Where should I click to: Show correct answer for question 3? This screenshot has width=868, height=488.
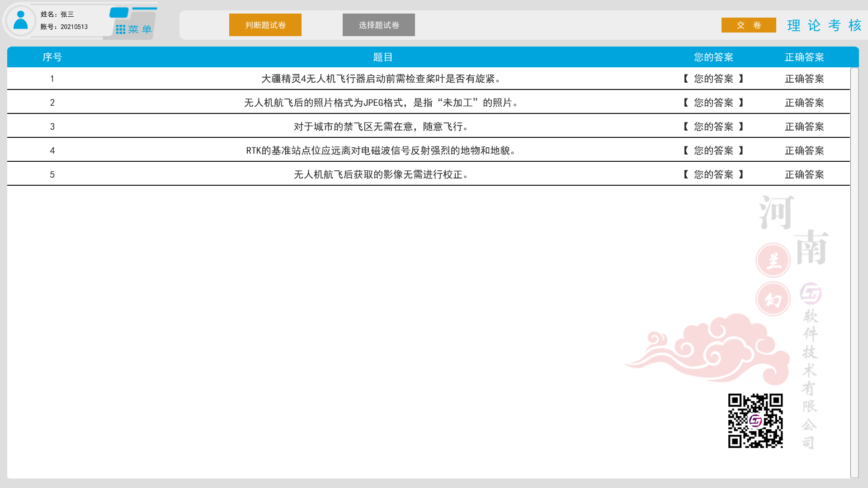click(x=804, y=127)
